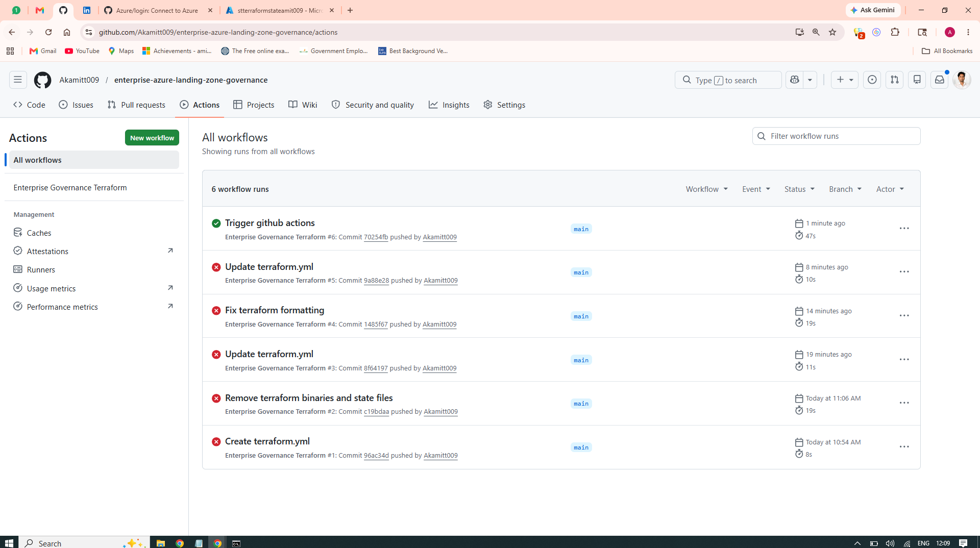This screenshot has height=548, width=980.
Task: Open Remove terraform binaries and state files run
Action: pos(309,398)
